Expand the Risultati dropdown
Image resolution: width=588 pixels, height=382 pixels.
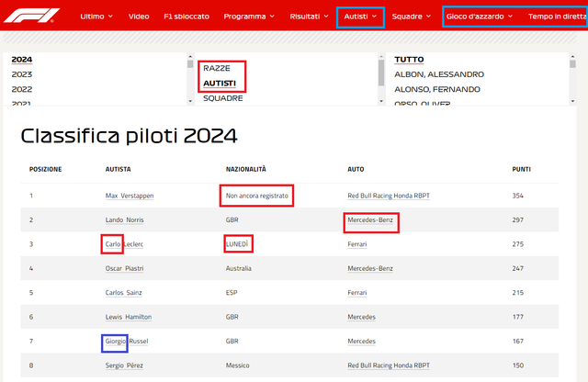click(x=309, y=17)
